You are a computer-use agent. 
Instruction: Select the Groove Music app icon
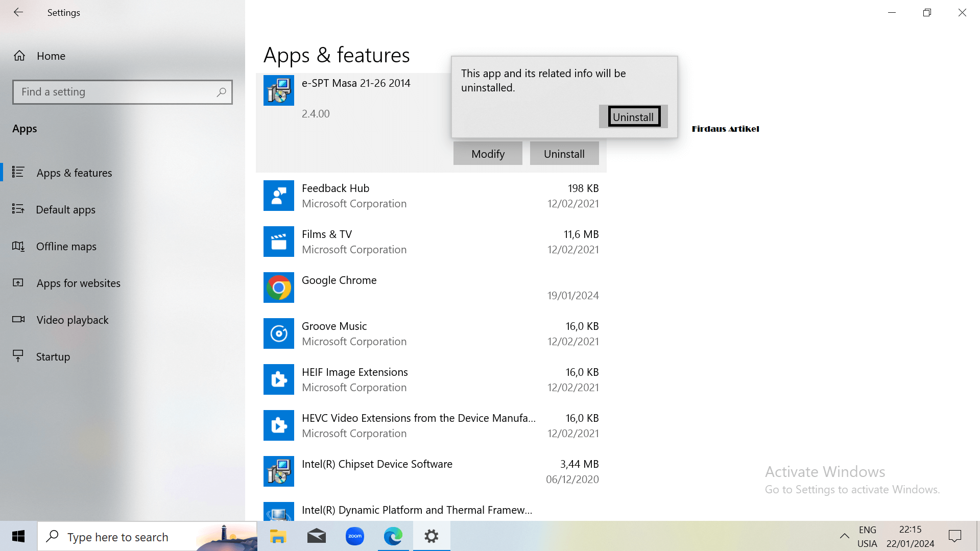pyautogui.click(x=279, y=333)
